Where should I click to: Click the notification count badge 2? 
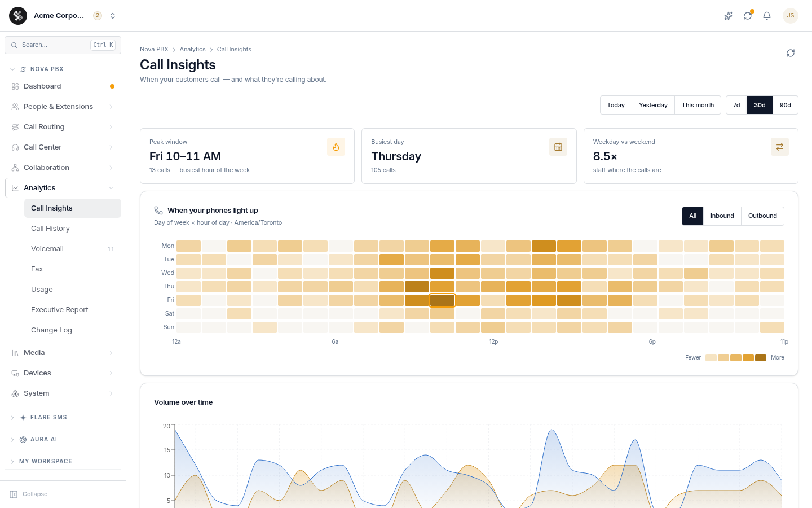(x=98, y=16)
